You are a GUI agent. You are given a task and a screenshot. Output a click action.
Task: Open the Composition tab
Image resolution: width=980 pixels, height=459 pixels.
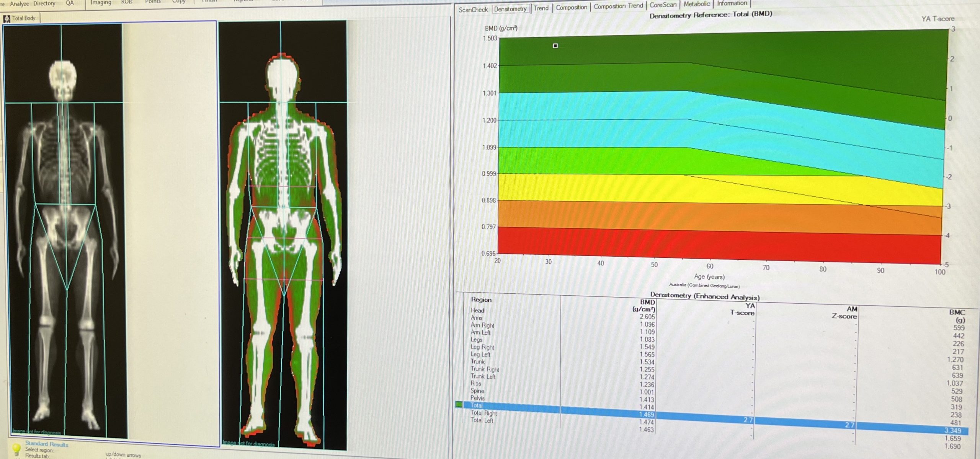pyautogui.click(x=572, y=7)
